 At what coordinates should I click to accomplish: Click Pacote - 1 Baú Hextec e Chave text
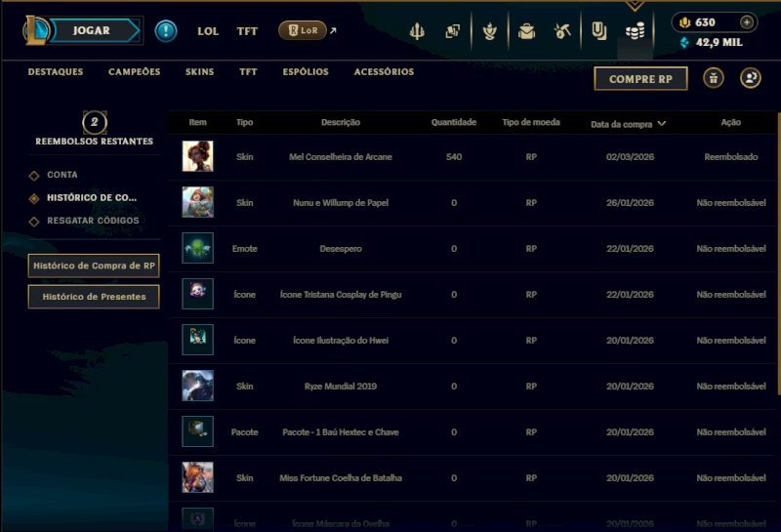pos(340,431)
